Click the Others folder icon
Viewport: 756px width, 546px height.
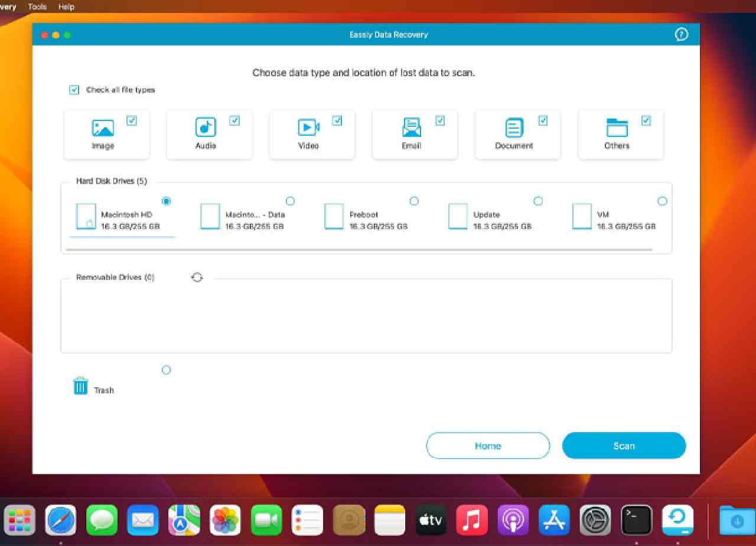click(x=617, y=127)
